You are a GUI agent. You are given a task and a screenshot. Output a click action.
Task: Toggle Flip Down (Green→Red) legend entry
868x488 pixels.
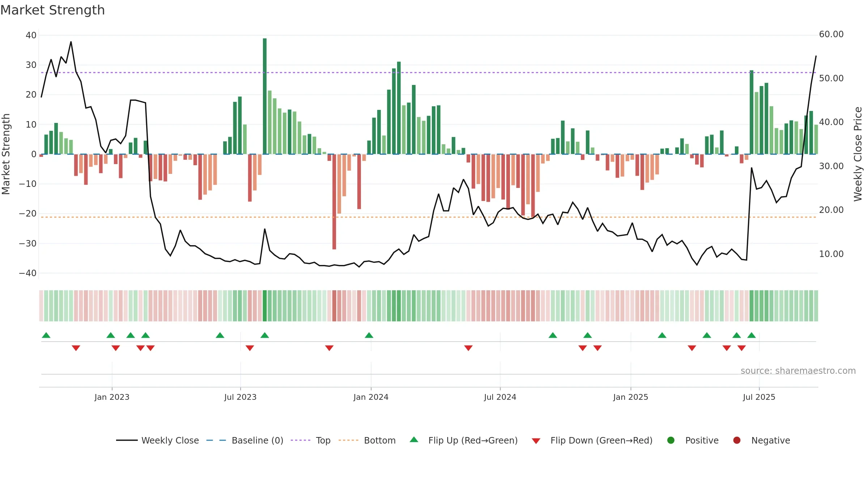[x=592, y=440]
